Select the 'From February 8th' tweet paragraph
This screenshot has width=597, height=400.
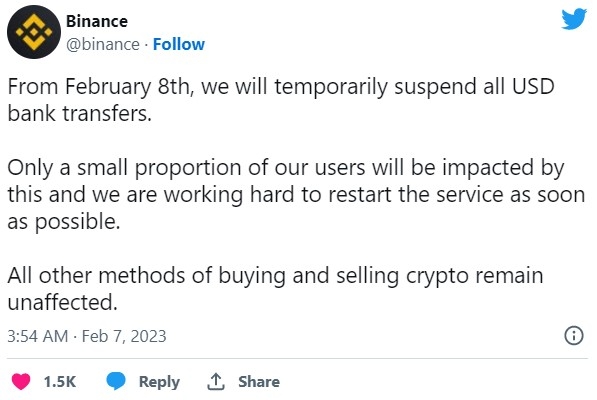coord(281,100)
